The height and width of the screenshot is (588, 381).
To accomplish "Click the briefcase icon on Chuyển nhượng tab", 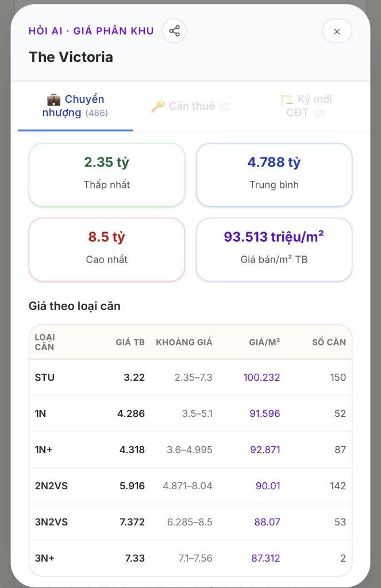I will (53, 100).
